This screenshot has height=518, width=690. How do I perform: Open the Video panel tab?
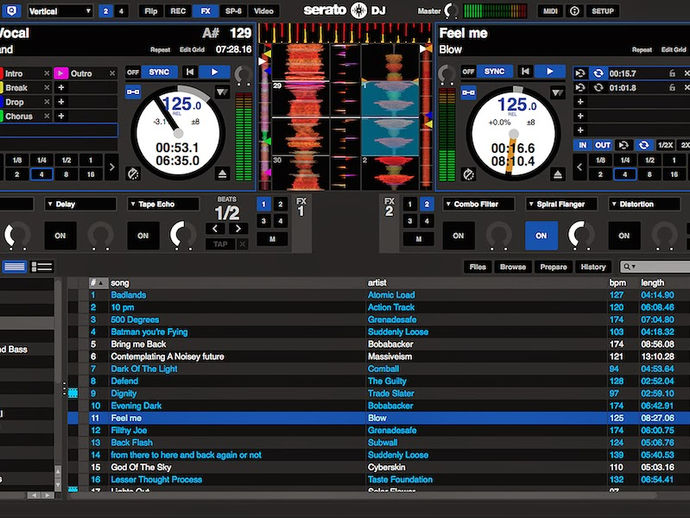point(264,11)
